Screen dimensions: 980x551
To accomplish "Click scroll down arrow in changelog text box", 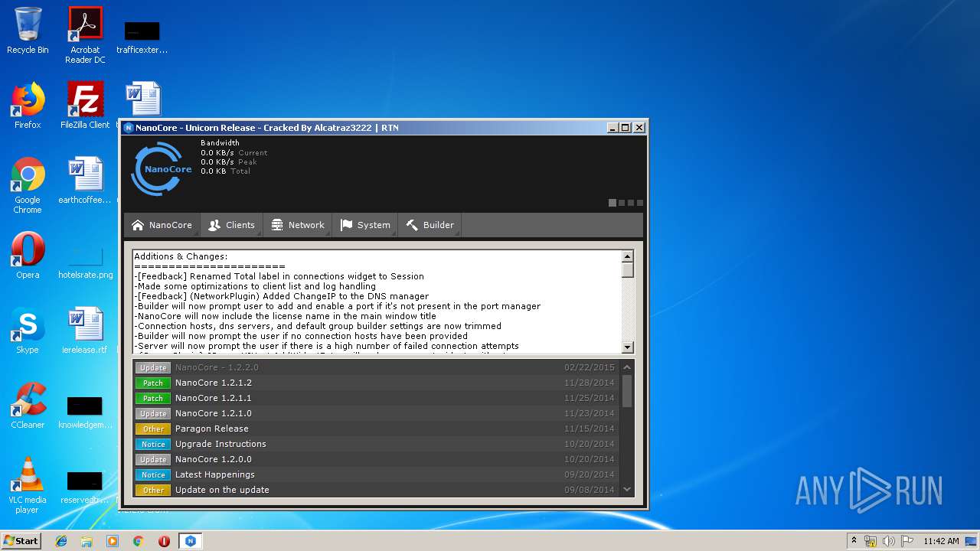I will tap(628, 347).
